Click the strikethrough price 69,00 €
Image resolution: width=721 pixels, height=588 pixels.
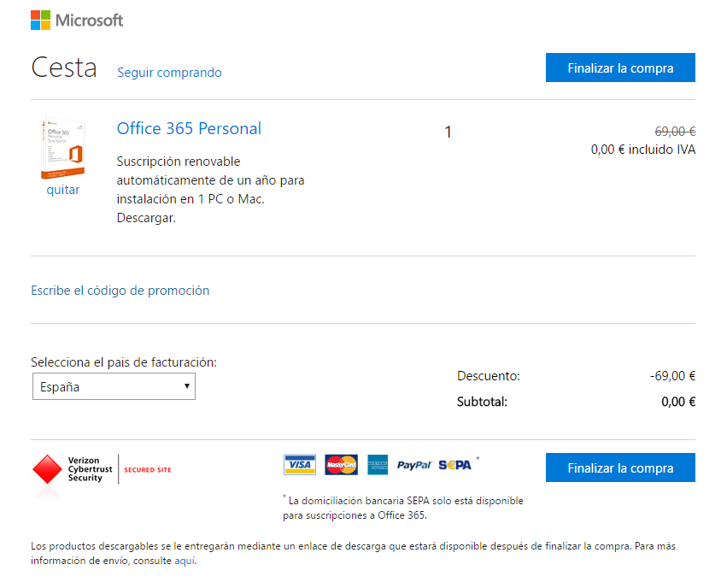(x=675, y=132)
